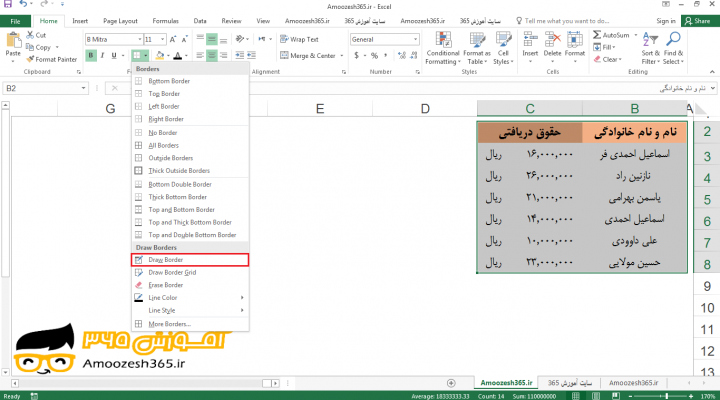Select Erase Border menu option
Image resolution: width=720 pixels, height=400 pixels.
[x=190, y=285]
